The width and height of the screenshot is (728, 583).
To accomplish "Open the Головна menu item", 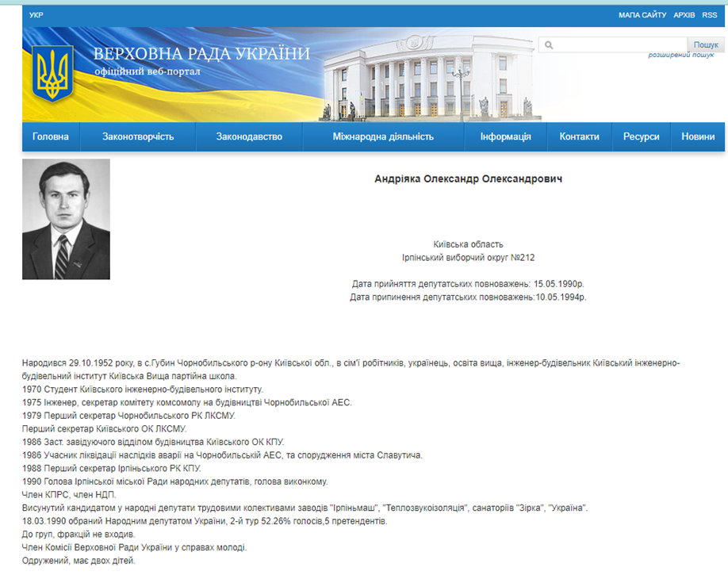I will click(51, 136).
